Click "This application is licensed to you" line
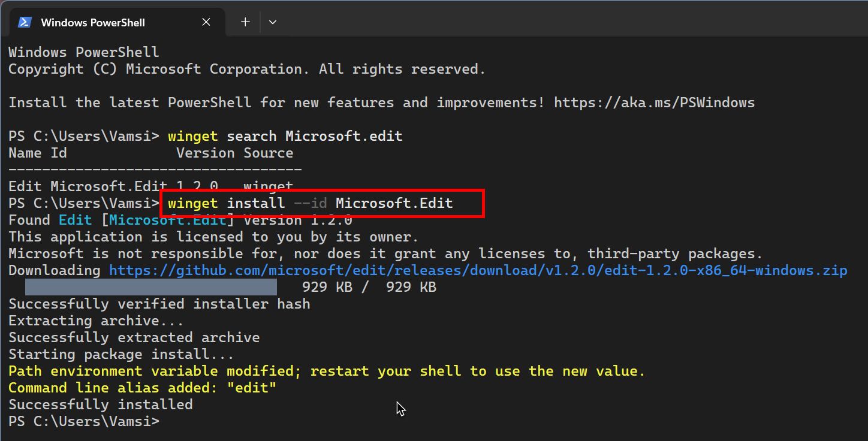 tap(213, 237)
